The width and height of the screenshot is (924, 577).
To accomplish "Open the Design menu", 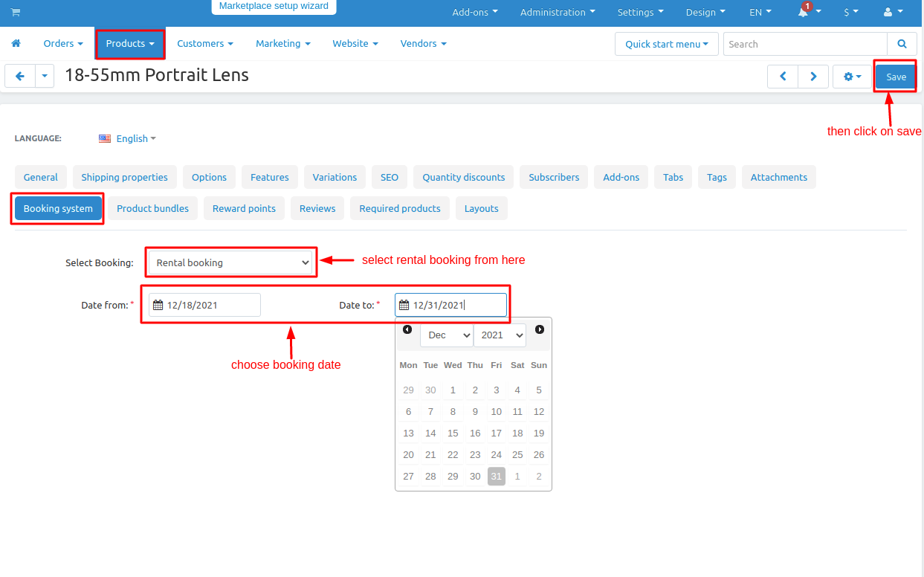I will click(x=705, y=12).
